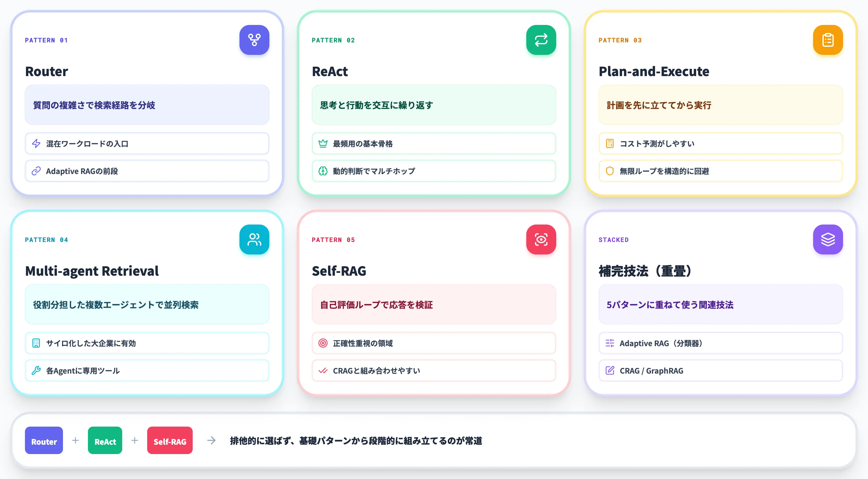This screenshot has height=479, width=868.
Task: Click the footer sentence 排他的に選ばず、基礎パターンから…
Action: click(x=356, y=441)
